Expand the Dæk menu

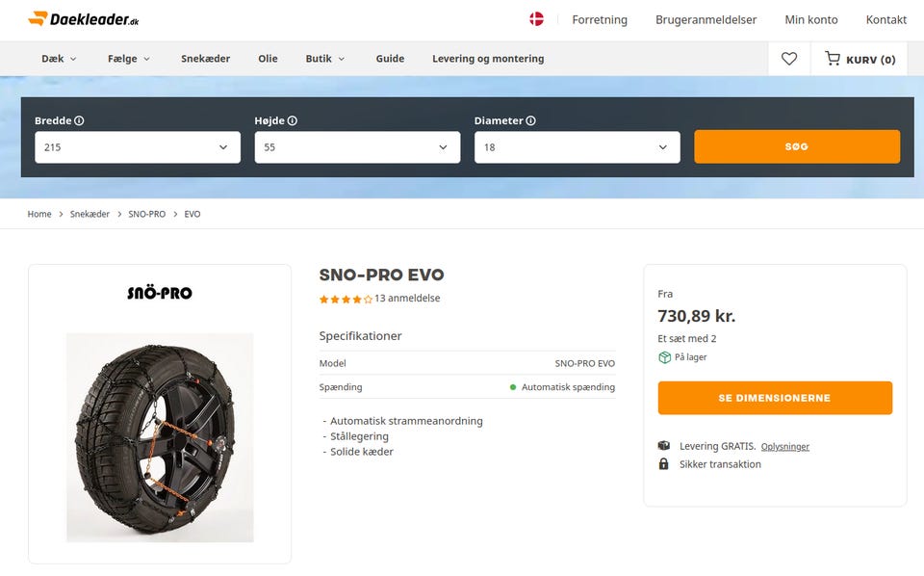coord(59,59)
